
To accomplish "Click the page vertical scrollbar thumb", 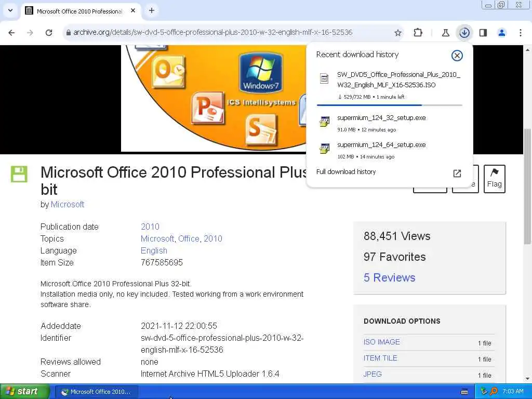I will [x=527, y=186].
